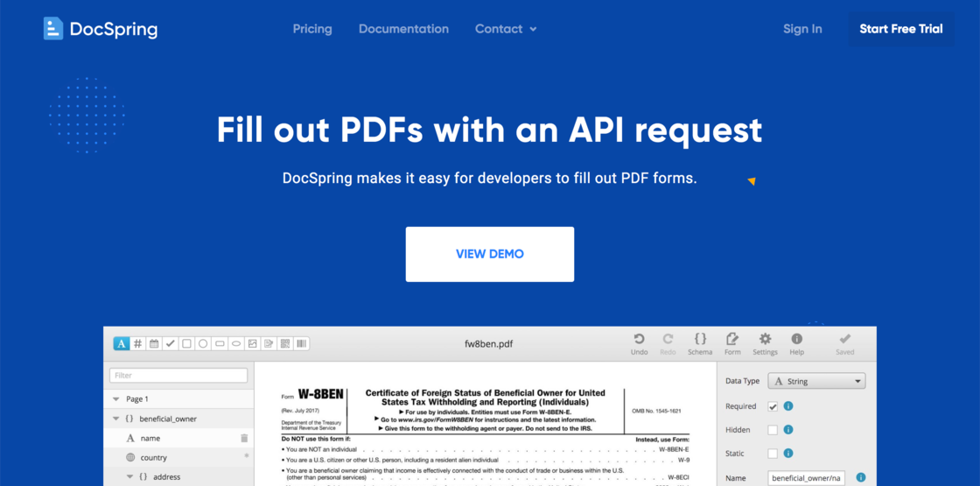Click the asterisk marker on country row
This screenshot has width=980, height=486.
(246, 456)
